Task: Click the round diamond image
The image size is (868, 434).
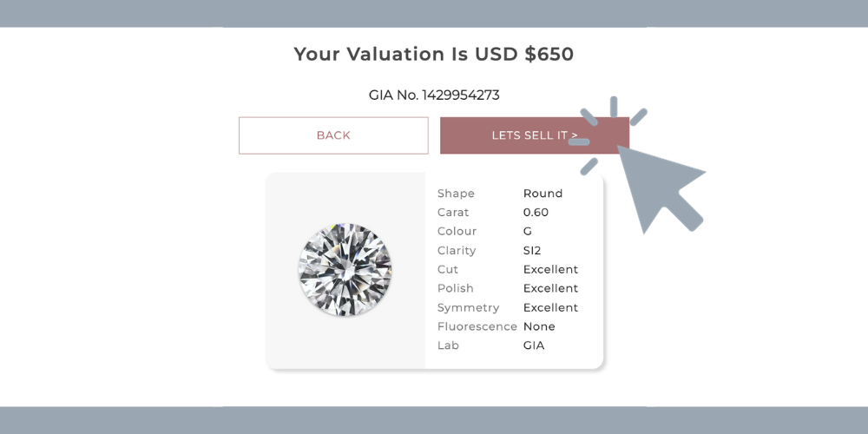Action: (345, 270)
